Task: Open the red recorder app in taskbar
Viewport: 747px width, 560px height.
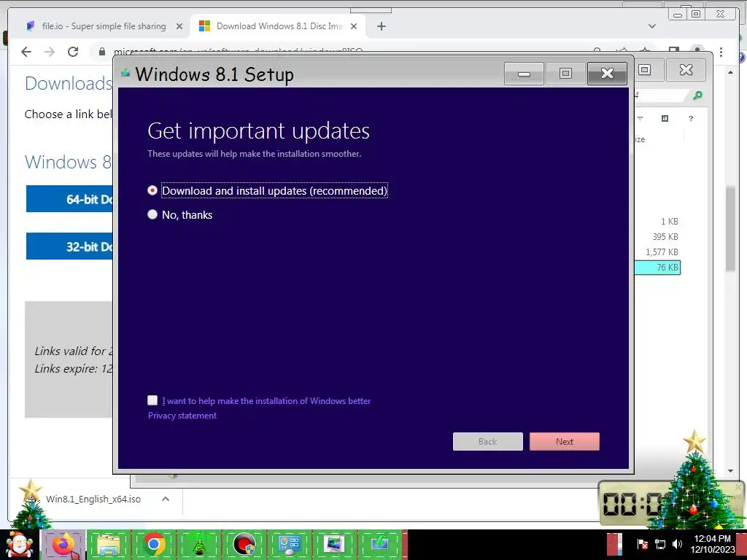Action: coord(244,545)
